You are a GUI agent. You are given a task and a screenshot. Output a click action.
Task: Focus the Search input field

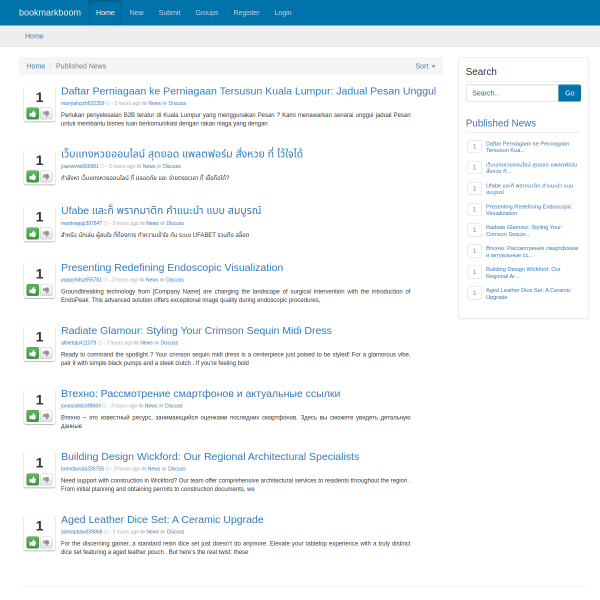[512, 93]
